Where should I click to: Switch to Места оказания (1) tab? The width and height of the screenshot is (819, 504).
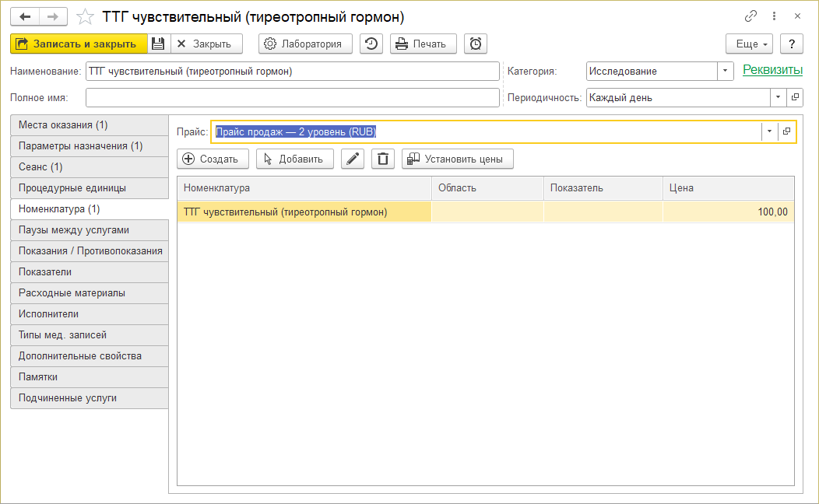click(90, 125)
